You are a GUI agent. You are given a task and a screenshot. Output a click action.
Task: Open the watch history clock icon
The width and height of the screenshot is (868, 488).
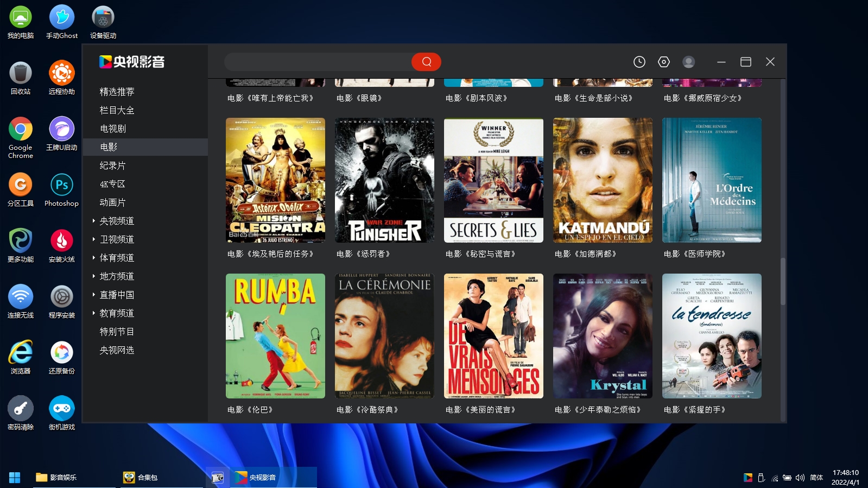tap(639, 62)
